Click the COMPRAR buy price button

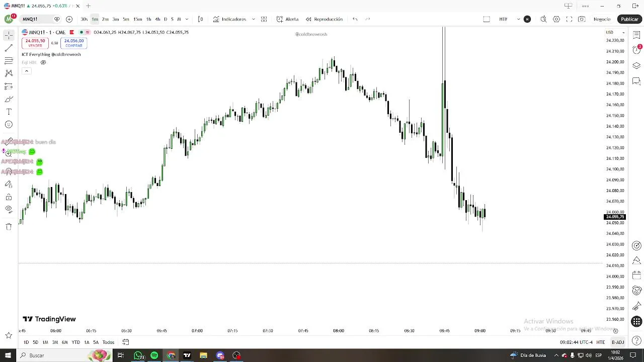[x=74, y=43]
